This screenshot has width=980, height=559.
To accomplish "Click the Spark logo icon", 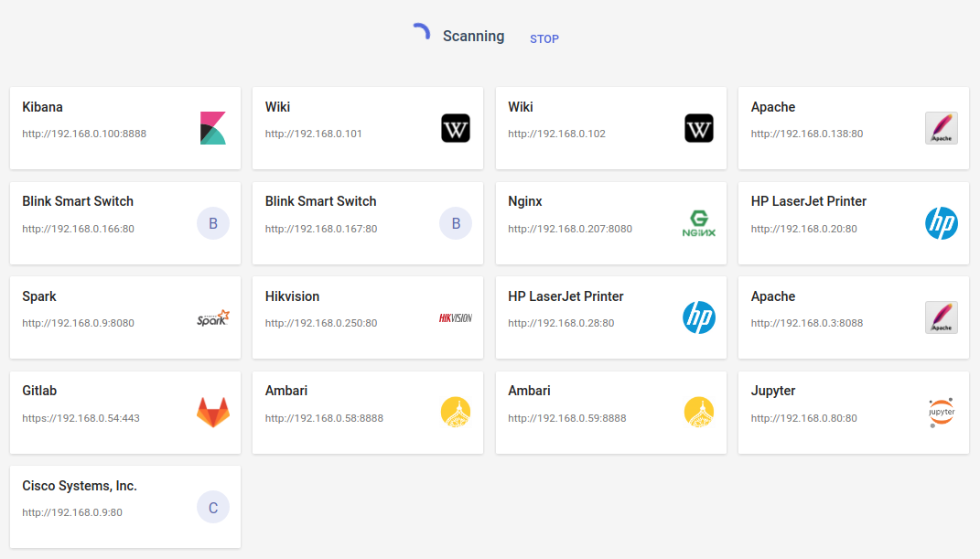I will click(x=213, y=317).
